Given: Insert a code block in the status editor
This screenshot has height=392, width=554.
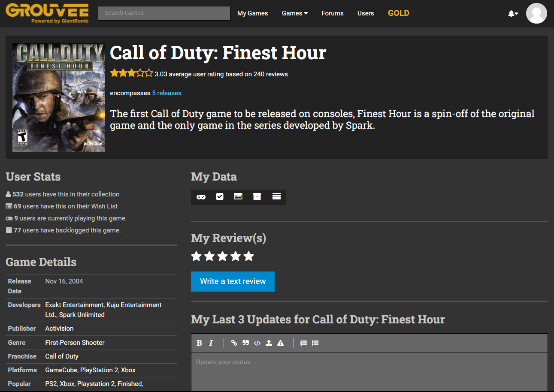Looking at the screenshot, I should point(257,343).
